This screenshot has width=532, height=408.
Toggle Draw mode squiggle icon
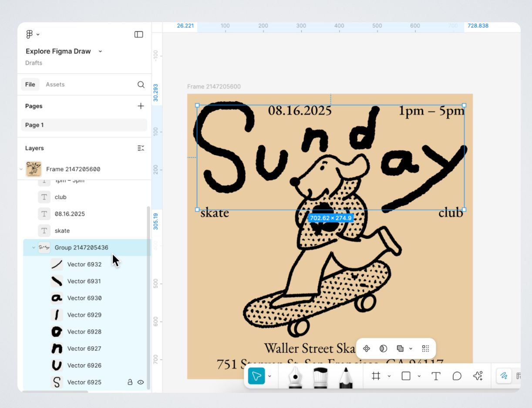504,376
